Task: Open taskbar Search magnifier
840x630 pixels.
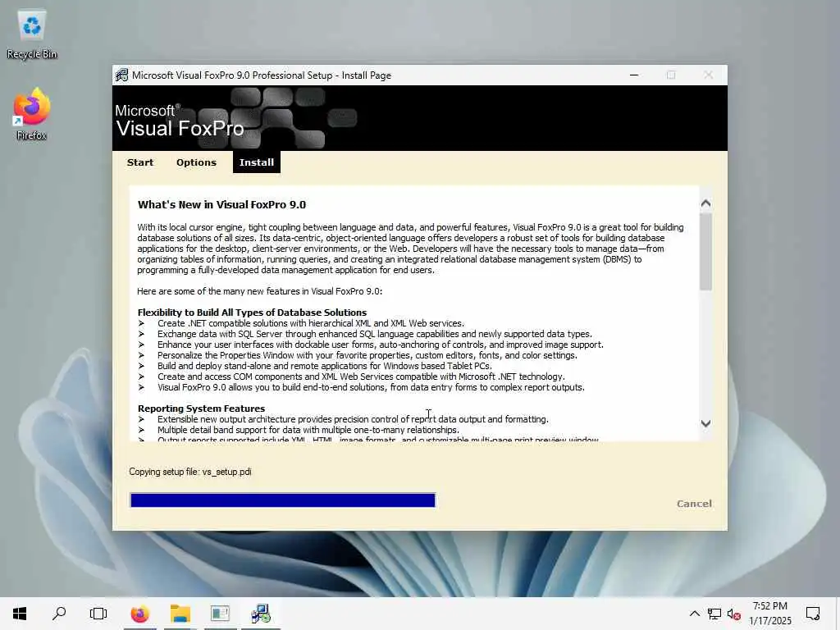Action: [59, 614]
